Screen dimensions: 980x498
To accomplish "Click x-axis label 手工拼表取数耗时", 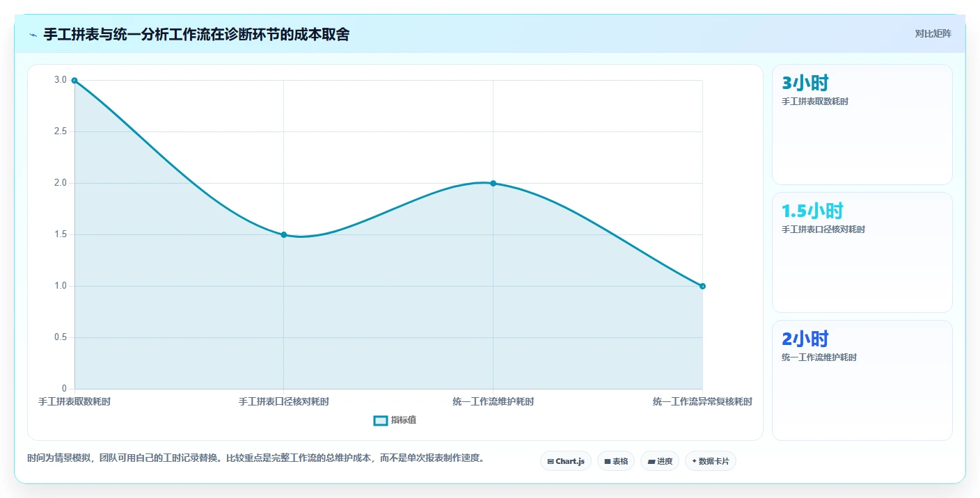I will [x=74, y=401].
